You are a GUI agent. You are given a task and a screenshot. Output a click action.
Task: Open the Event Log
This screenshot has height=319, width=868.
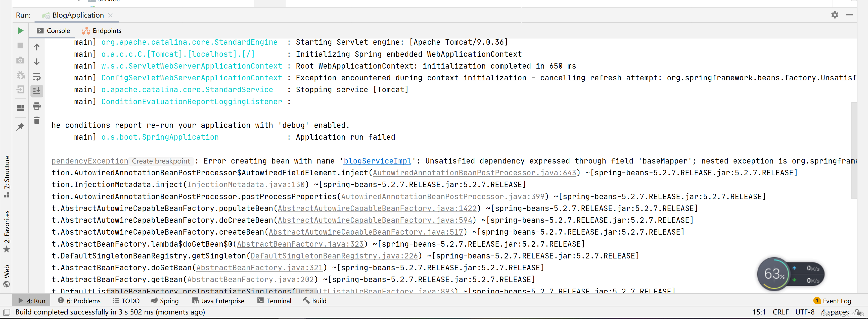click(x=832, y=301)
